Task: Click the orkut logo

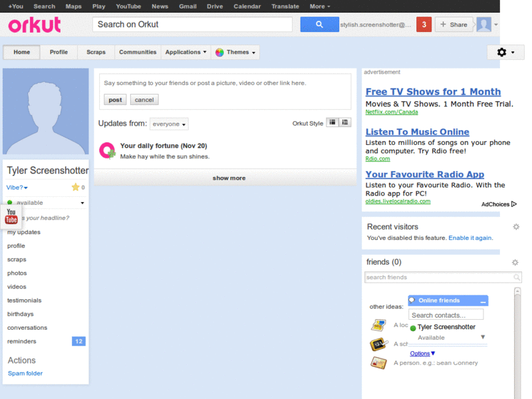Action: (x=35, y=25)
